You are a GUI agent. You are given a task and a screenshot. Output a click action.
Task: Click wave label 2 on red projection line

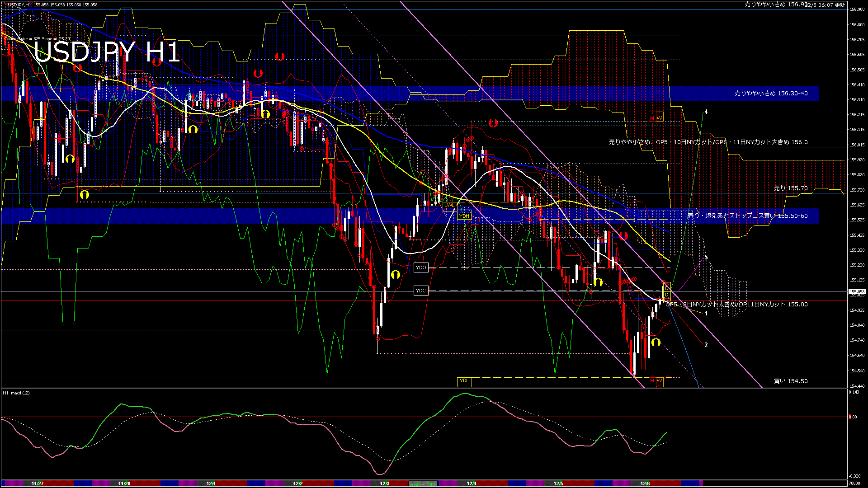[706, 345]
